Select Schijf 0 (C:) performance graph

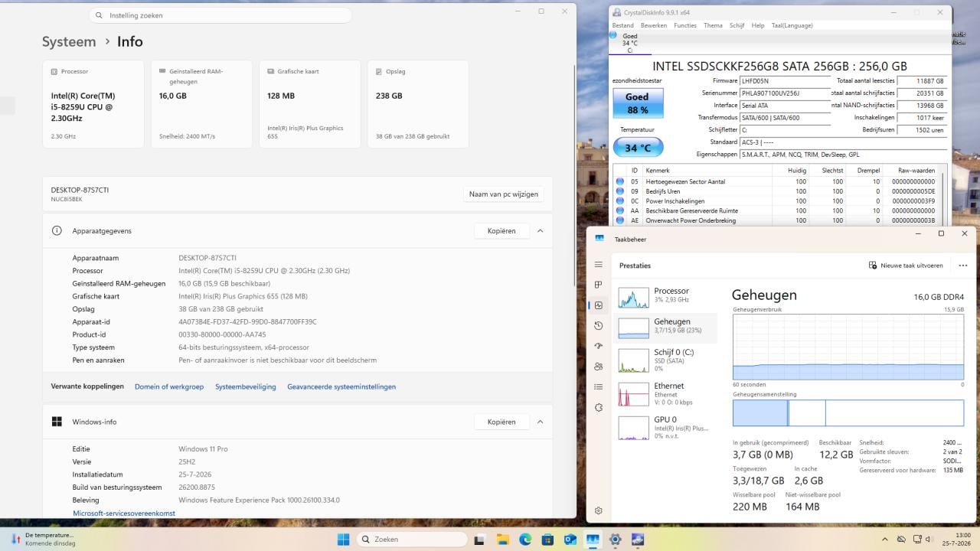(x=665, y=360)
